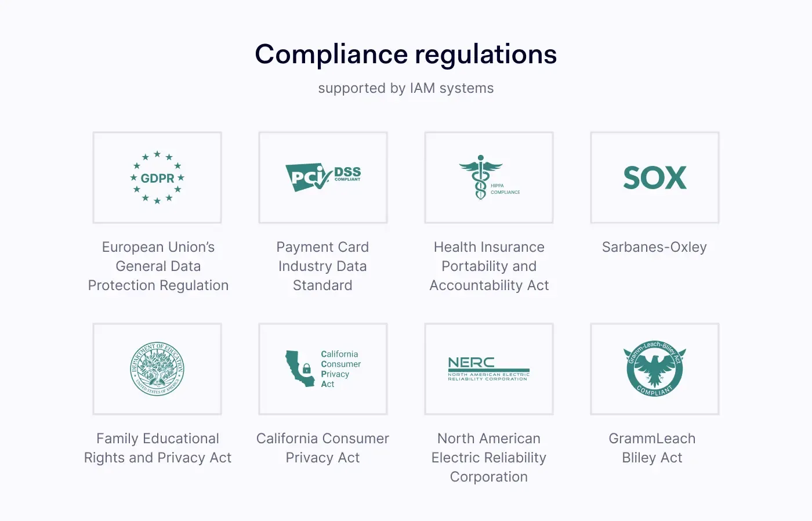The width and height of the screenshot is (812, 521).
Task: Select the NERC logo
Action: click(488, 368)
